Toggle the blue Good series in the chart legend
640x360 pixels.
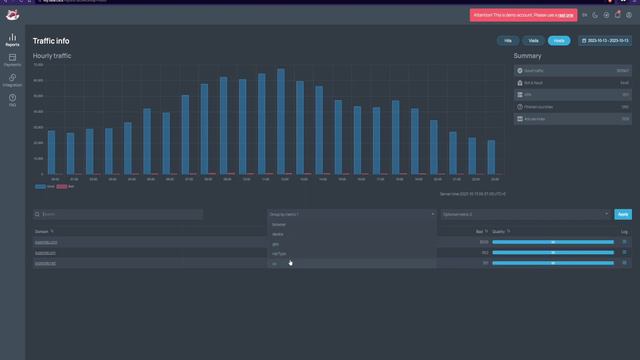click(x=44, y=187)
